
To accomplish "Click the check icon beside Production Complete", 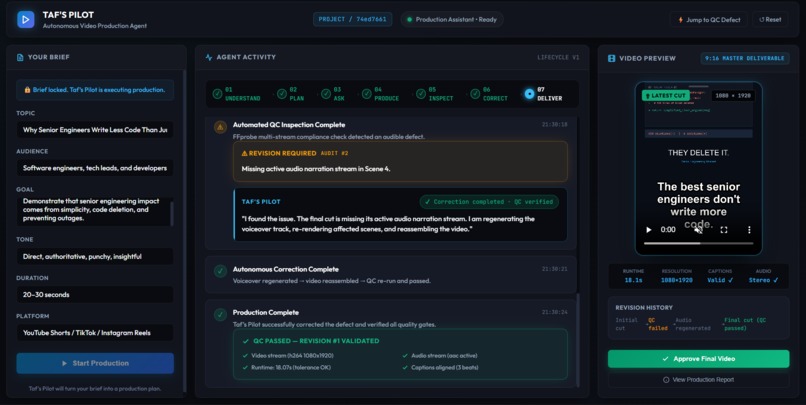I will coord(221,314).
